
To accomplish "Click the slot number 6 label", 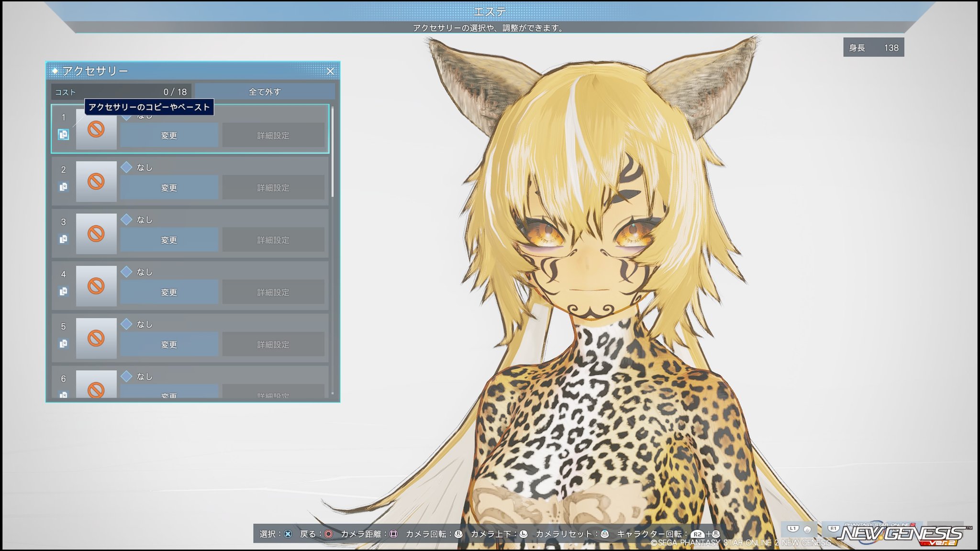I will (63, 378).
